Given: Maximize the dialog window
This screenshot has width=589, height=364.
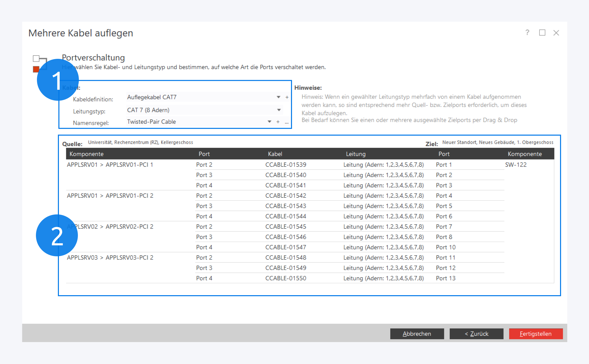Looking at the screenshot, I should 542,33.
